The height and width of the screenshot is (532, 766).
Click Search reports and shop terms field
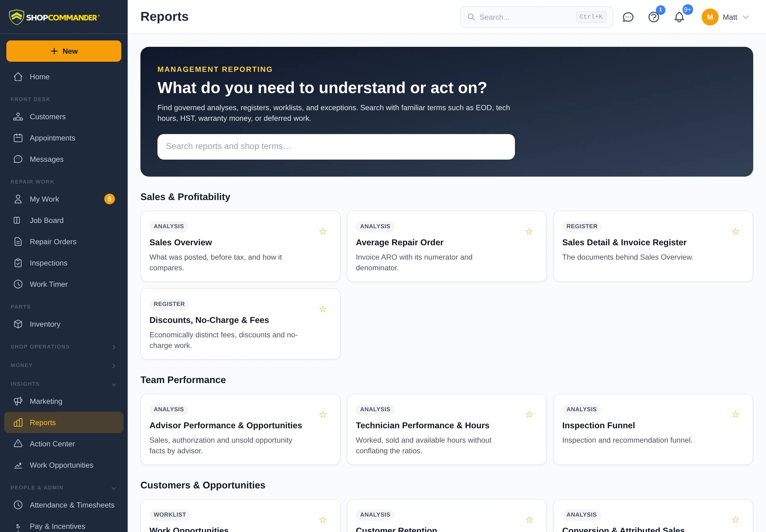tap(336, 147)
